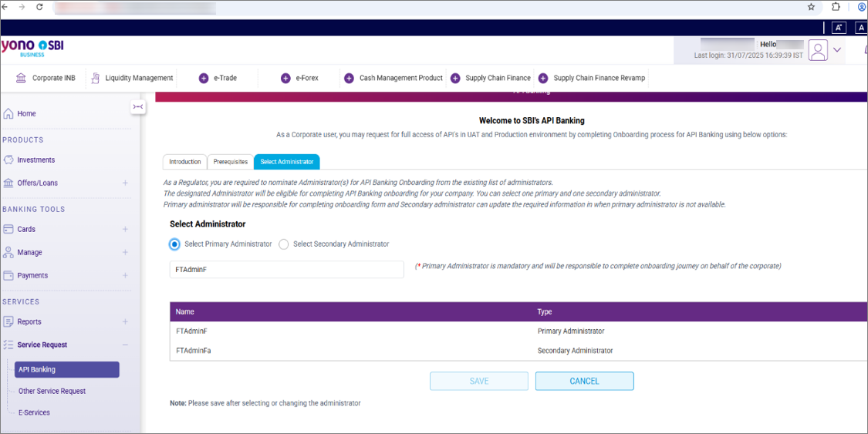Click the Primary Administrator type cell
Image resolution: width=868 pixels, height=434 pixels.
pos(571,331)
